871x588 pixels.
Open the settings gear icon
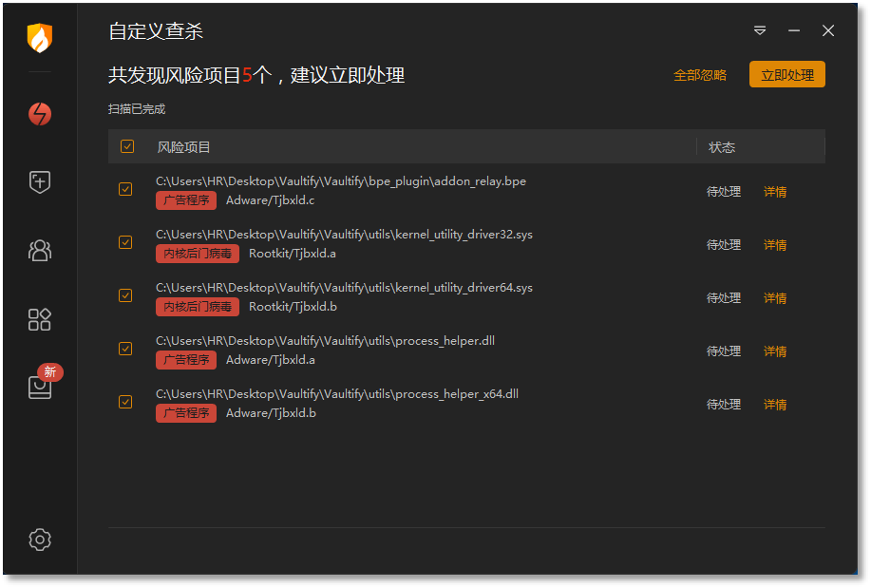click(40, 540)
